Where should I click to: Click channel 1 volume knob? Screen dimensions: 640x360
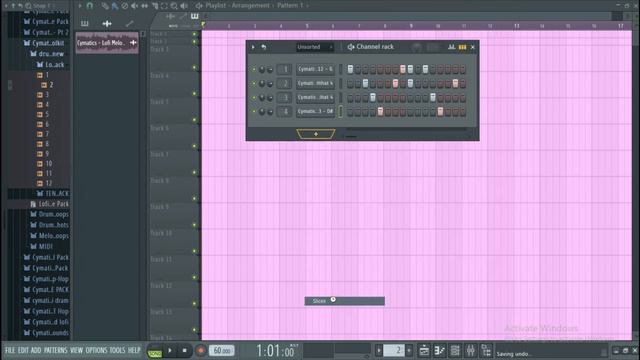pos(270,69)
